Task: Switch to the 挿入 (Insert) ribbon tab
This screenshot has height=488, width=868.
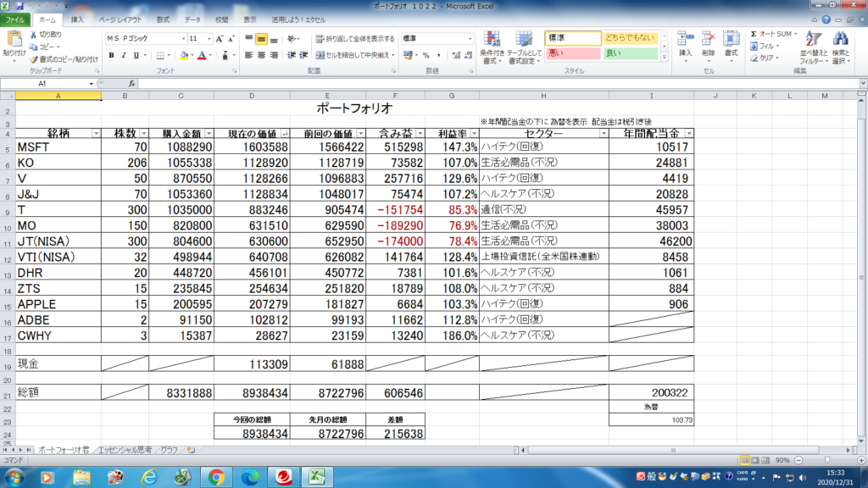Action: click(77, 20)
